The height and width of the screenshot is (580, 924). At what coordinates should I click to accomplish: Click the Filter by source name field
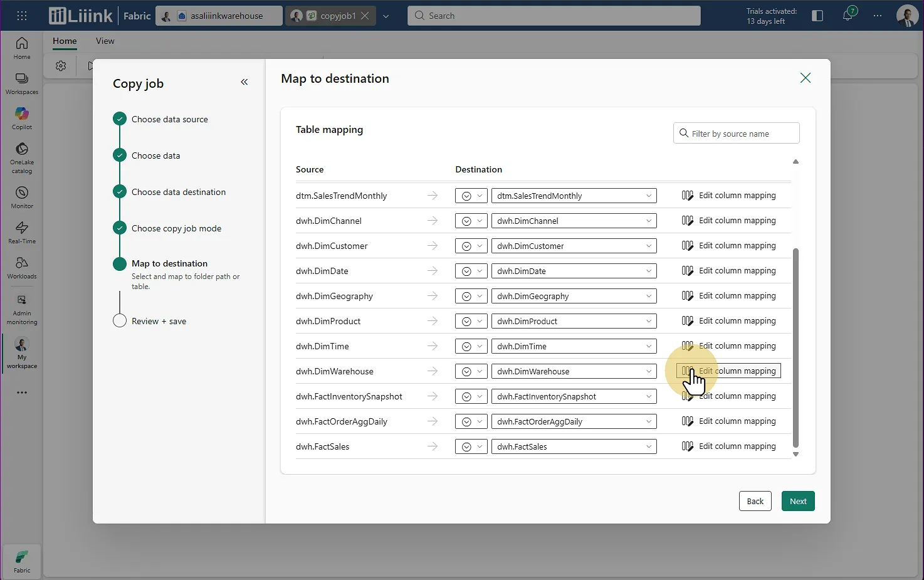(x=737, y=134)
